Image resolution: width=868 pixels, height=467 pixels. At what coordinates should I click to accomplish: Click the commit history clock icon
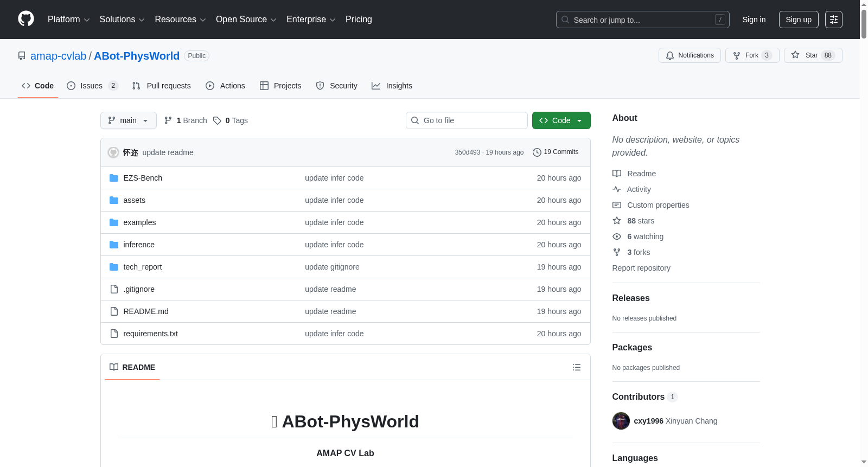(537, 152)
